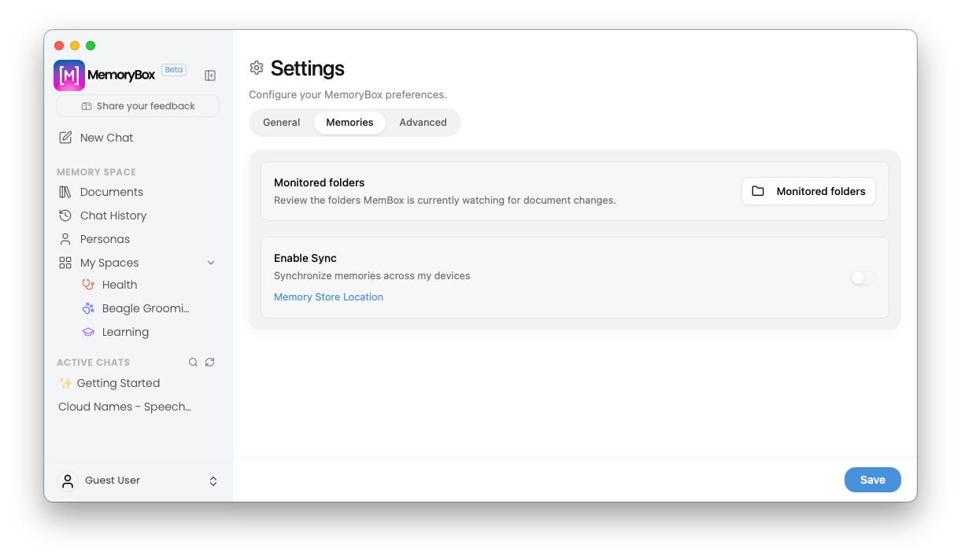Screen dimensions: 961x560
Task: Collapse My Spaces with chevron
Action: pos(211,263)
